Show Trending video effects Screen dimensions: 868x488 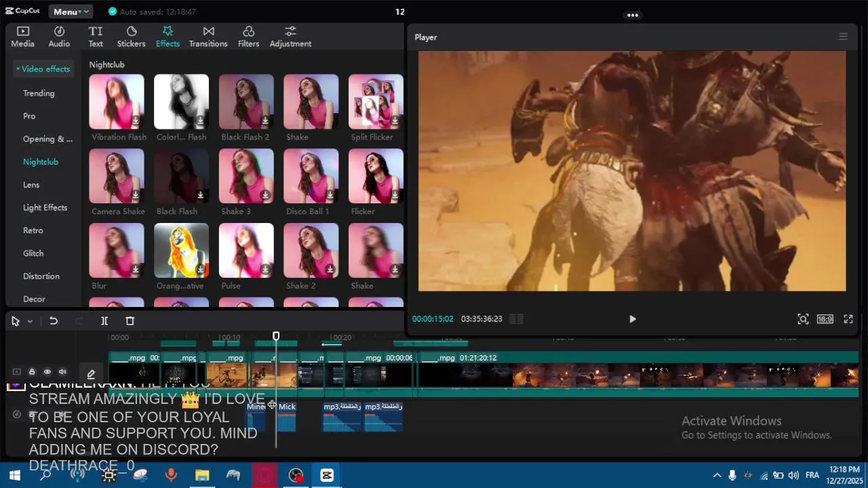[39, 94]
